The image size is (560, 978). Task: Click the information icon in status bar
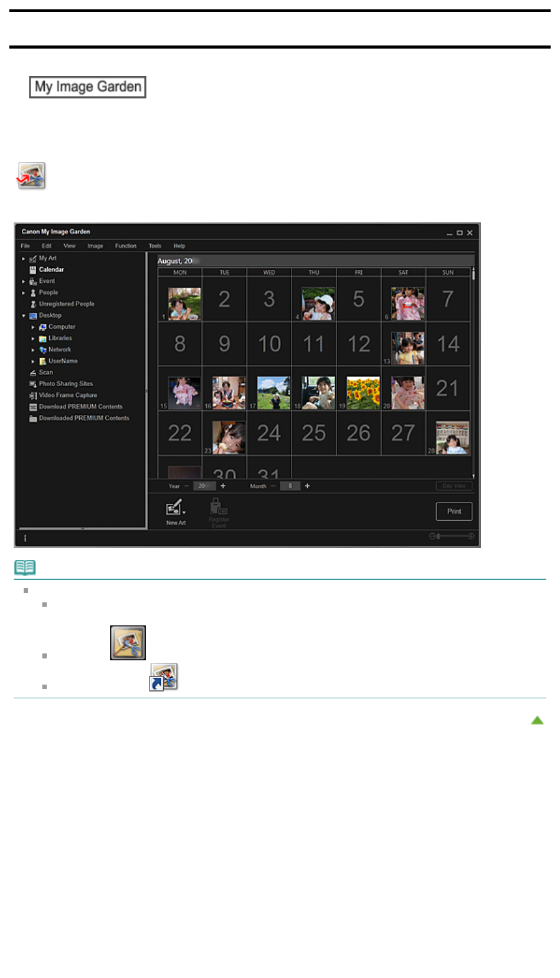coord(26,538)
